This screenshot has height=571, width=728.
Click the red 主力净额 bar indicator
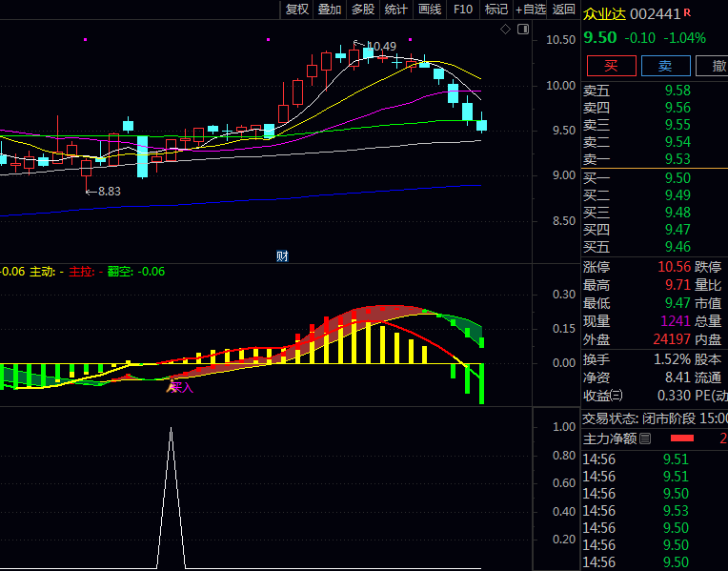(x=682, y=438)
